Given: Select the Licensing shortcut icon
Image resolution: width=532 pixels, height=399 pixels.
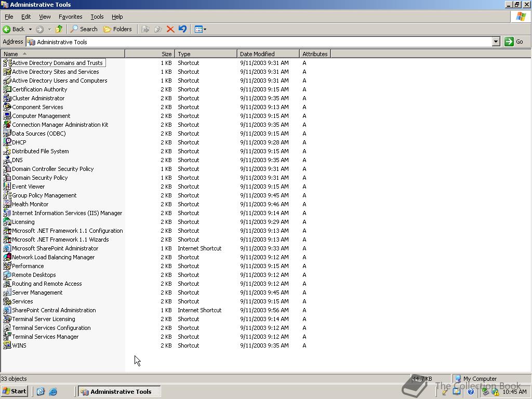Looking at the screenshot, I should (x=7, y=221).
